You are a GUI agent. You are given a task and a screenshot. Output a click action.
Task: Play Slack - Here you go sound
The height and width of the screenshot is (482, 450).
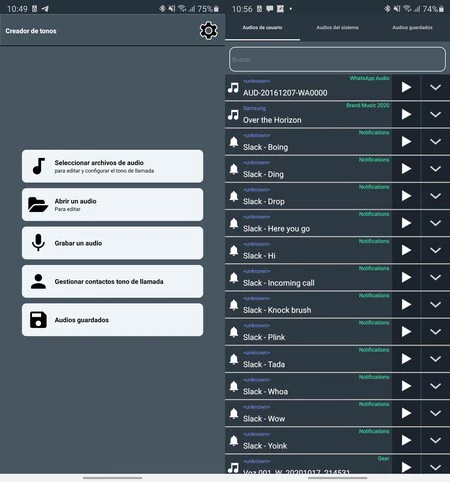tap(406, 223)
